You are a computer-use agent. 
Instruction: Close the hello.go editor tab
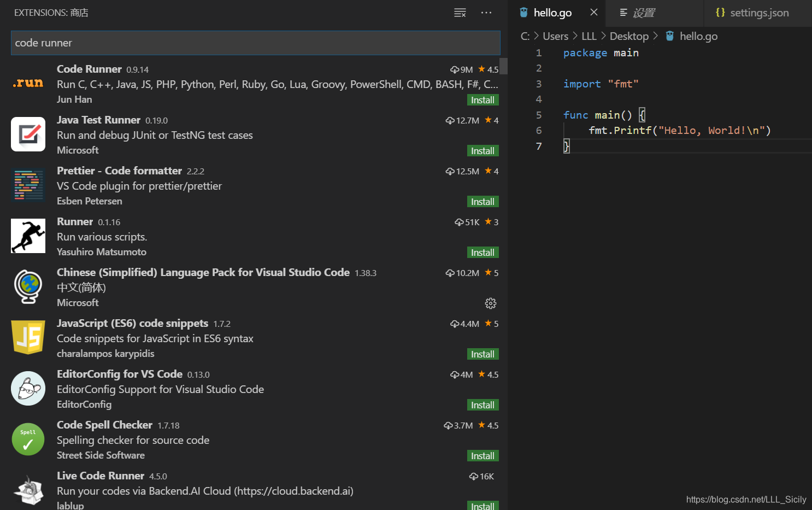pyautogui.click(x=594, y=12)
